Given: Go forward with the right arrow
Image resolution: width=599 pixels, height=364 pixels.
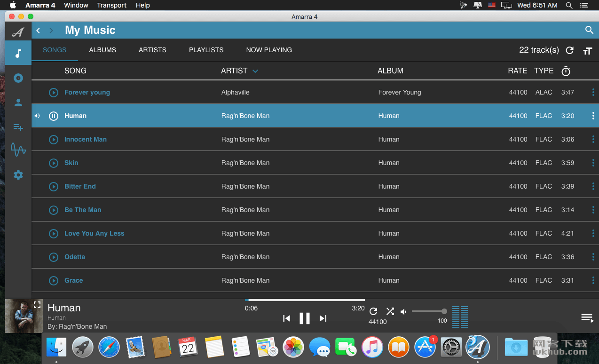Looking at the screenshot, I should tap(51, 31).
